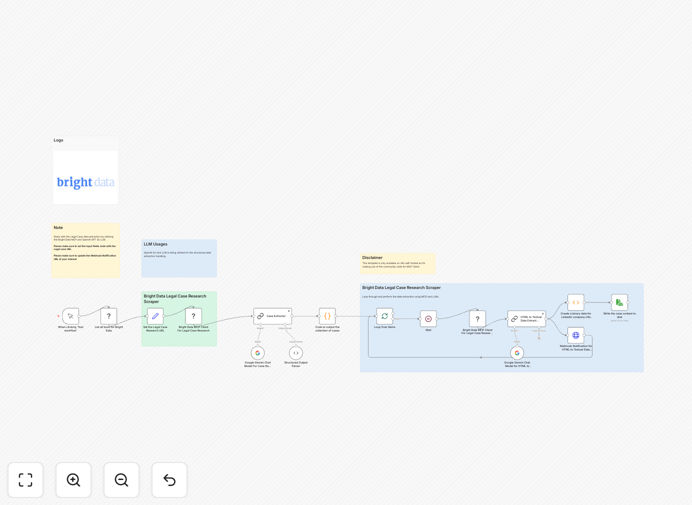Screen dimensions: 692x505
Task: Click the green sticky's 'Bright Data Legal Case Research Scraper' title
Action: pos(175,299)
